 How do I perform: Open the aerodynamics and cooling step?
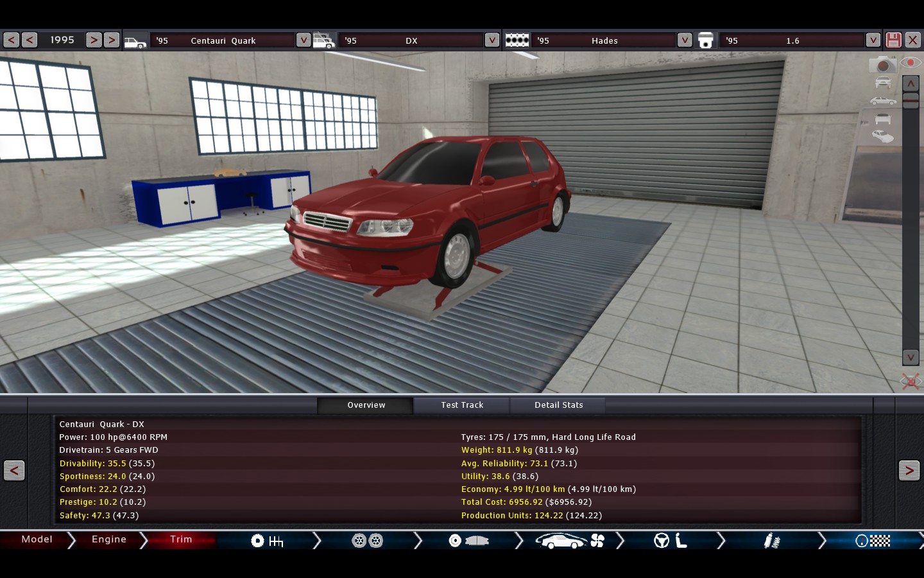(570, 541)
